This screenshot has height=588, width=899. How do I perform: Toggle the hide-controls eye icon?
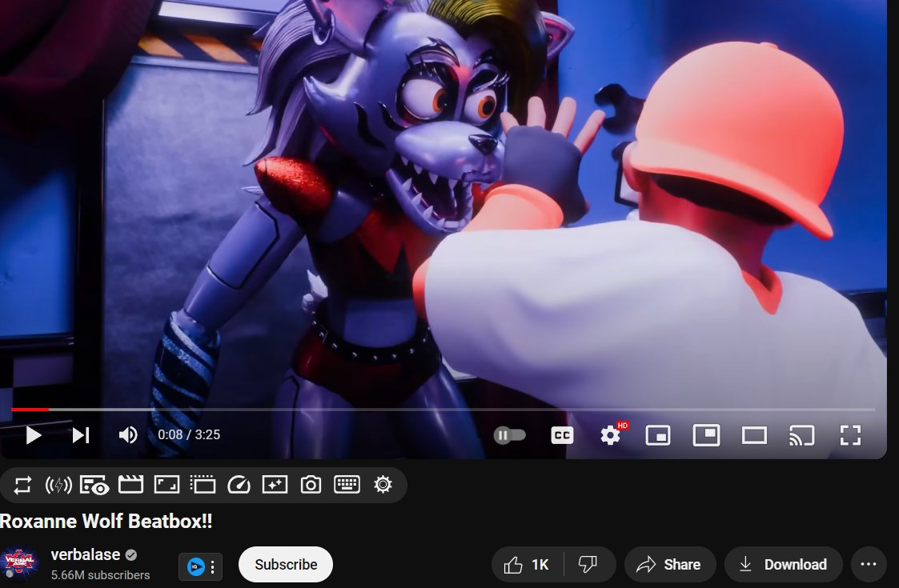tap(94, 486)
